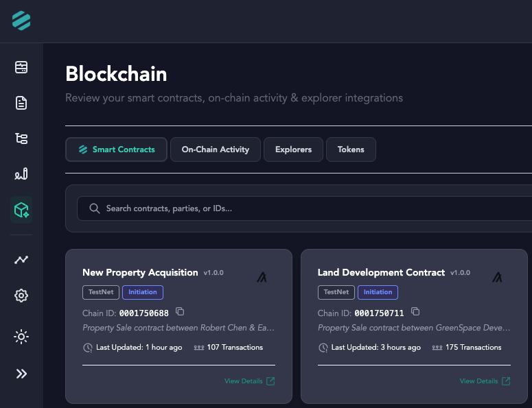Click Last Updated: 3 hours ago

click(376, 348)
